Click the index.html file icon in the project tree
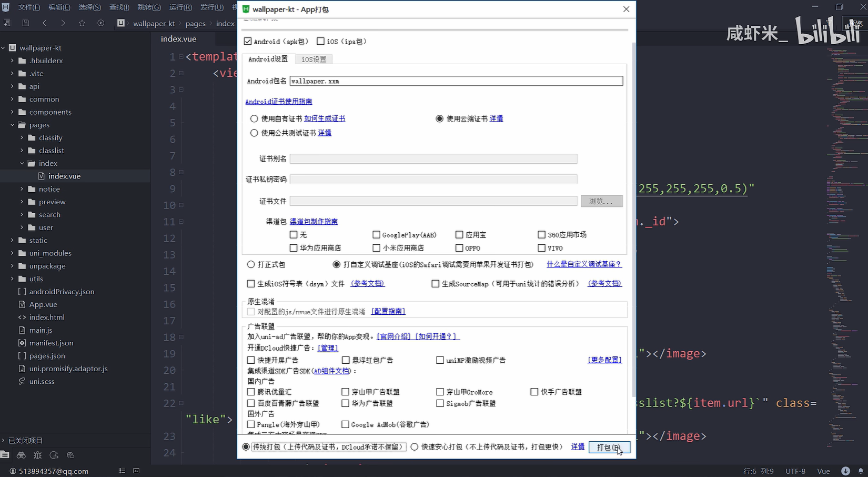868x477 pixels. pos(22,317)
